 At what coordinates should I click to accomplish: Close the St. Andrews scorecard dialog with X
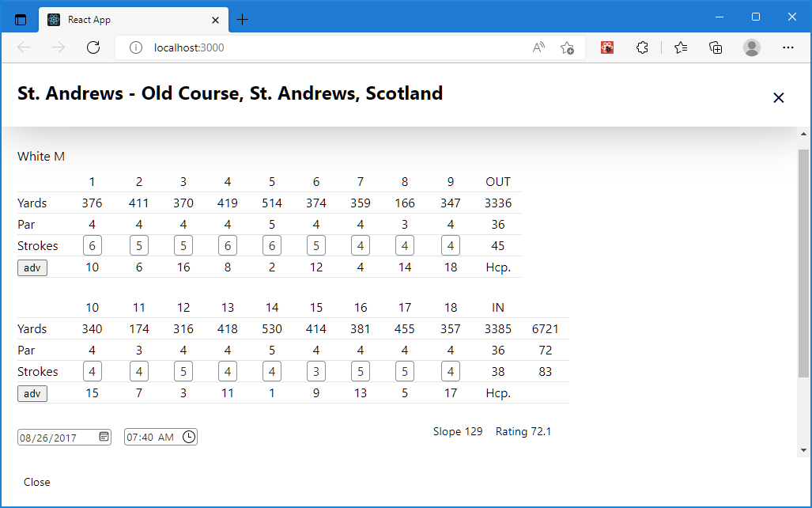pos(778,97)
